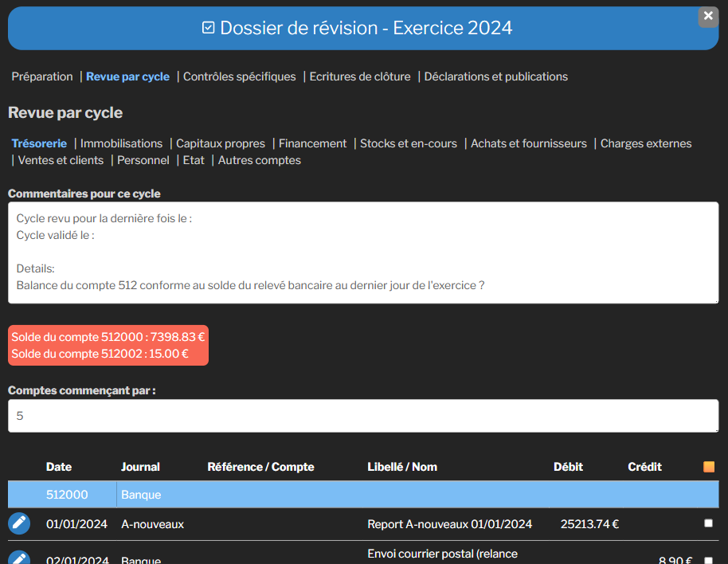The width and height of the screenshot is (728, 564).
Task: Open the Préparation tab
Action: point(42,76)
